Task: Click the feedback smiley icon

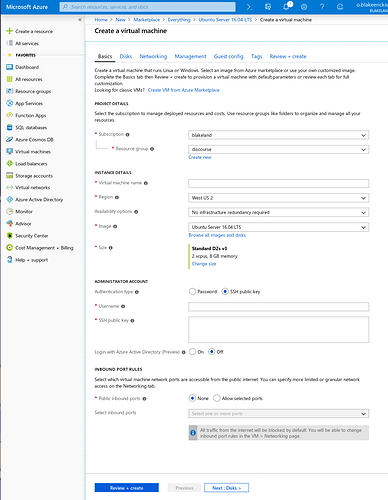Action: tap(340, 7)
